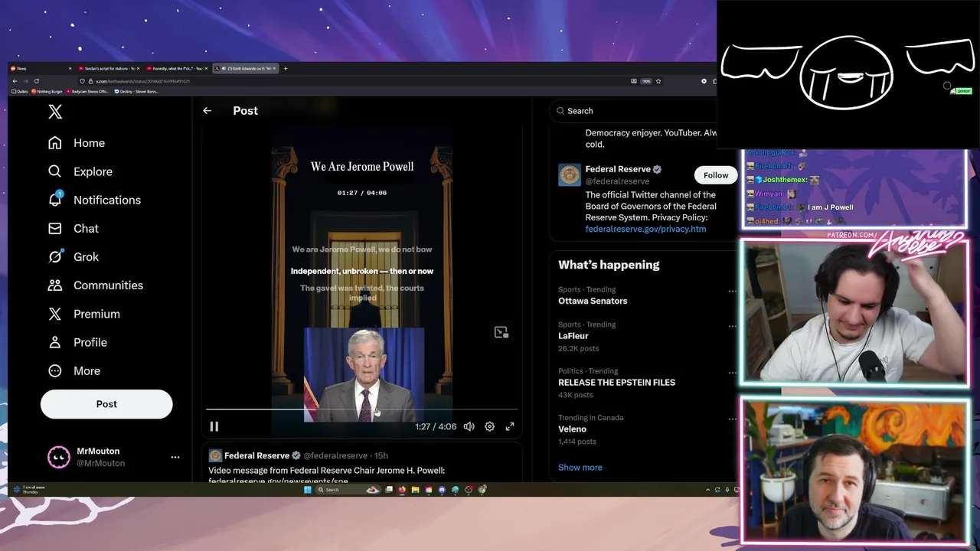Mute the video with the speaker icon
This screenshot has width=980, height=551.
[x=469, y=426]
